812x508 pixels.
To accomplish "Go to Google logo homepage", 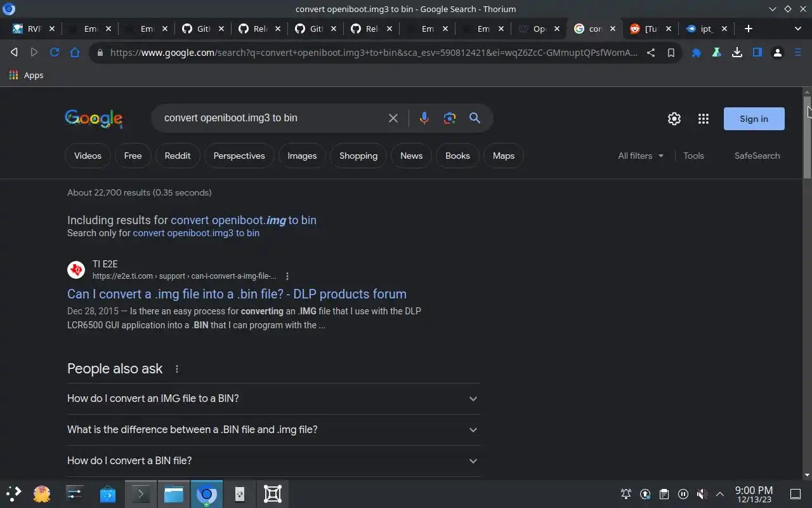I will click(x=94, y=119).
